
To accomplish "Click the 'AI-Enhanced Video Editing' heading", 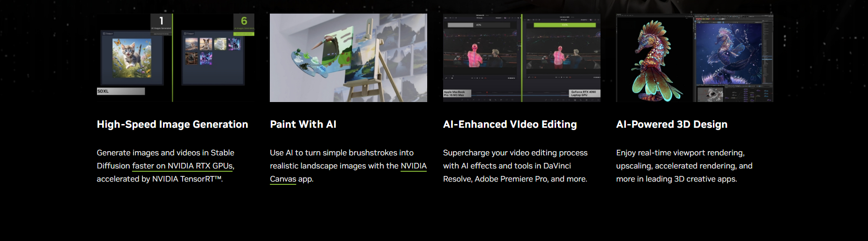I will click(x=510, y=124).
